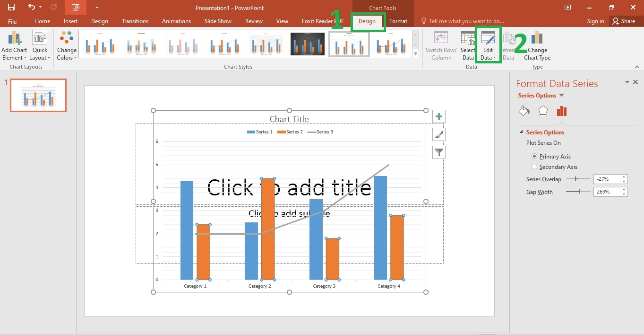The image size is (644, 335).
Task: Open the Quick Layout gallery
Action: pyautogui.click(x=40, y=46)
